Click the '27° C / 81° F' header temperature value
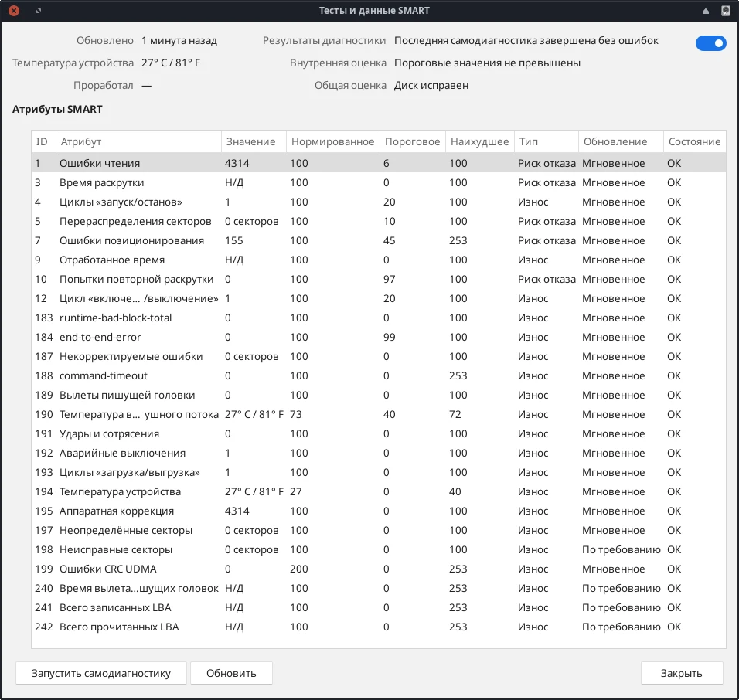The image size is (739, 700). coord(171,63)
